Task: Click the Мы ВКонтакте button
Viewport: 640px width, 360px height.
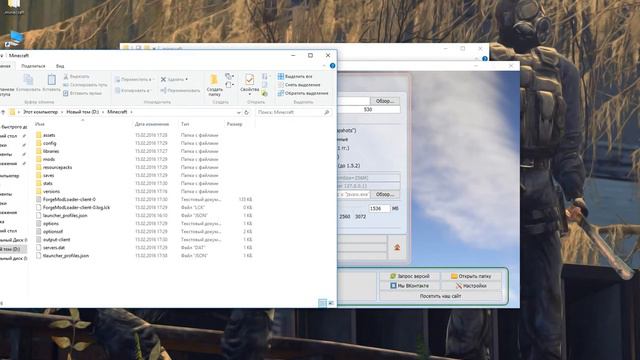Action: (x=409, y=286)
